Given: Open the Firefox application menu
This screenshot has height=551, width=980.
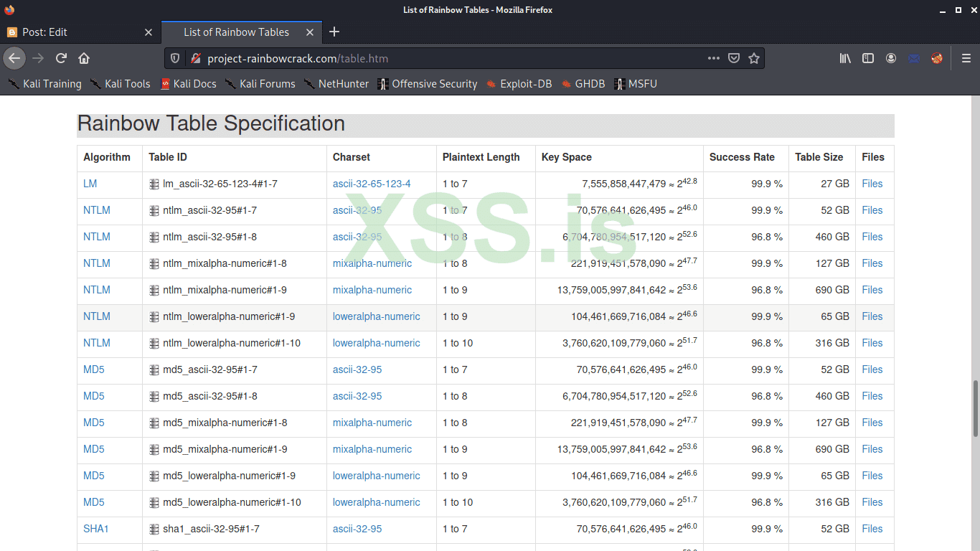Looking at the screenshot, I should tap(966, 58).
